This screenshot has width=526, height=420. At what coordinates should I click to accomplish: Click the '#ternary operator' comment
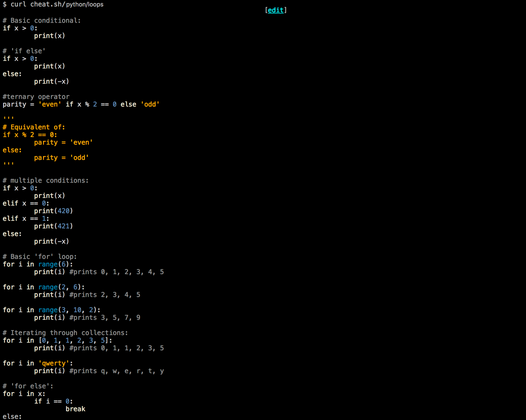[36, 97]
